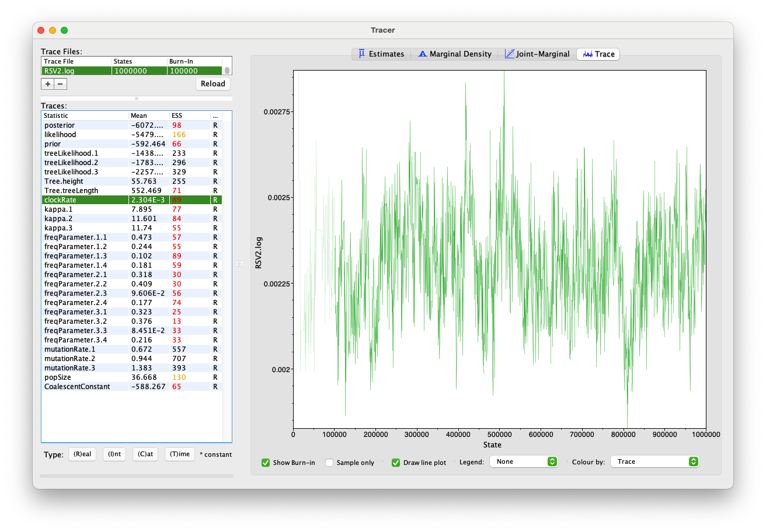766x532 pixels.
Task: Set trace type with (R)eal button
Action: [x=82, y=454]
